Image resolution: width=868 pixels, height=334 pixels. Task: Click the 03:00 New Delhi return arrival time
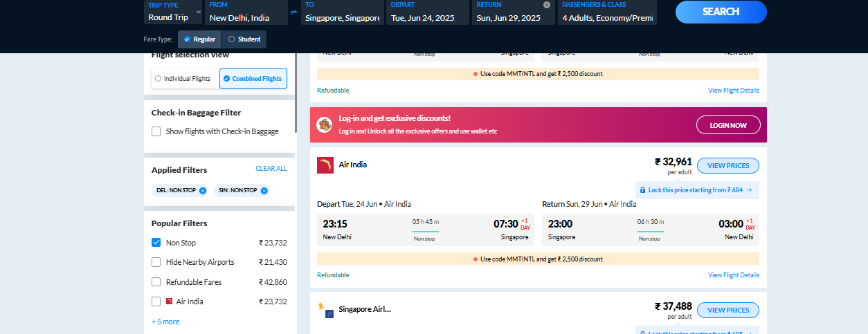coord(731,224)
